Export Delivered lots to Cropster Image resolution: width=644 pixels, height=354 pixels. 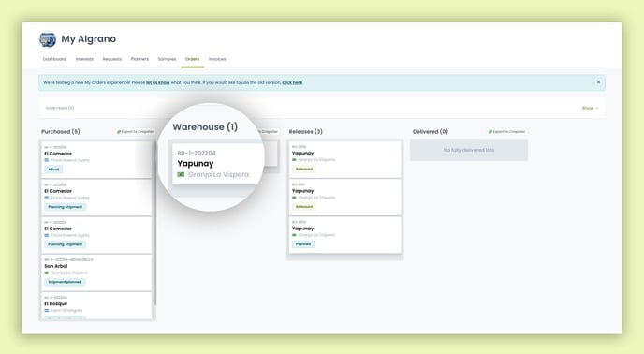506,131
